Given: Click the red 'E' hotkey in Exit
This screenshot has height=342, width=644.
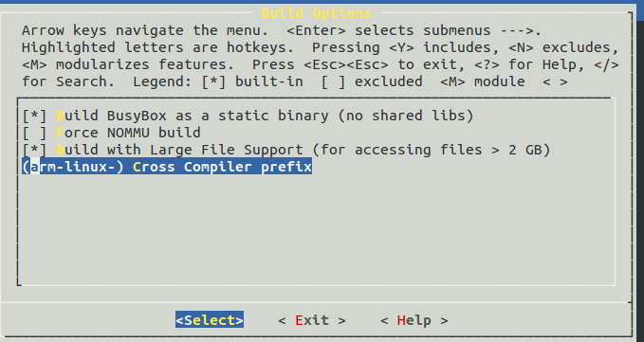Looking at the screenshot, I should tap(300, 320).
